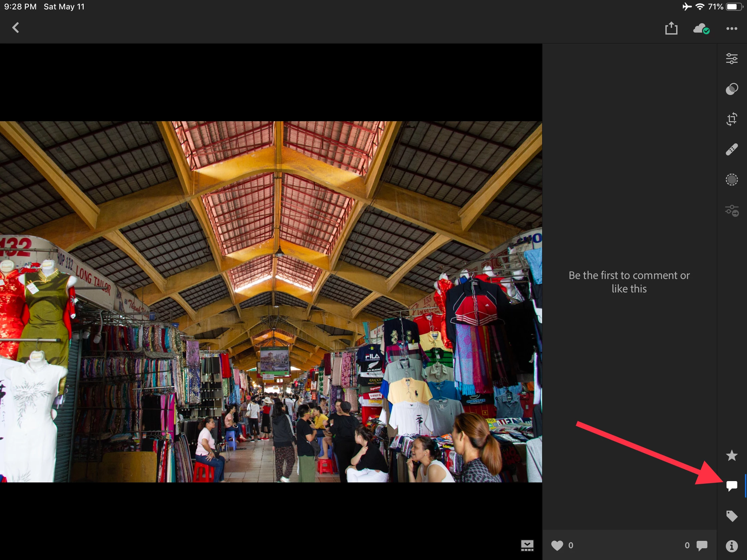Screen dimensions: 747x560
Task: Tap the Wi-Fi status icon
Action: tap(700, 7)
